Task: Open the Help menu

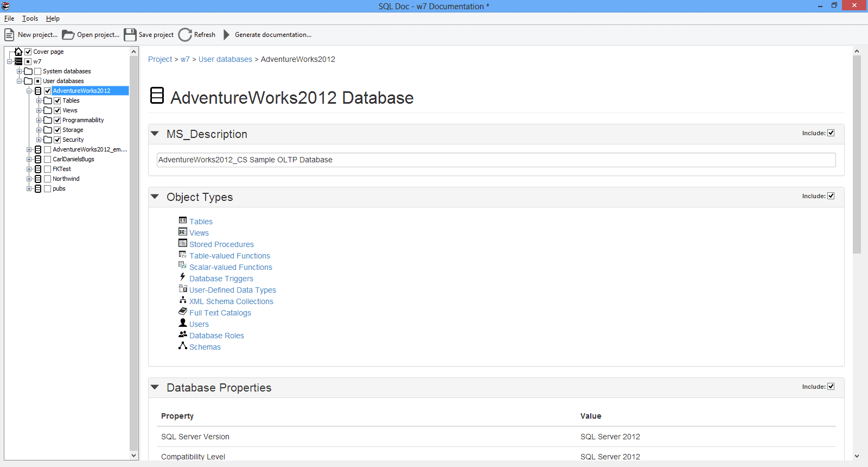Action: [53, 18]
